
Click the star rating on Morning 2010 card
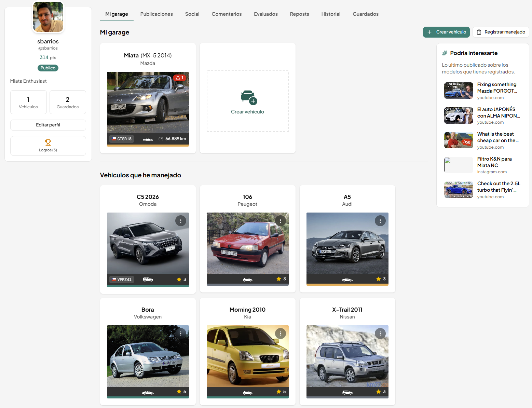pos(281,392)
